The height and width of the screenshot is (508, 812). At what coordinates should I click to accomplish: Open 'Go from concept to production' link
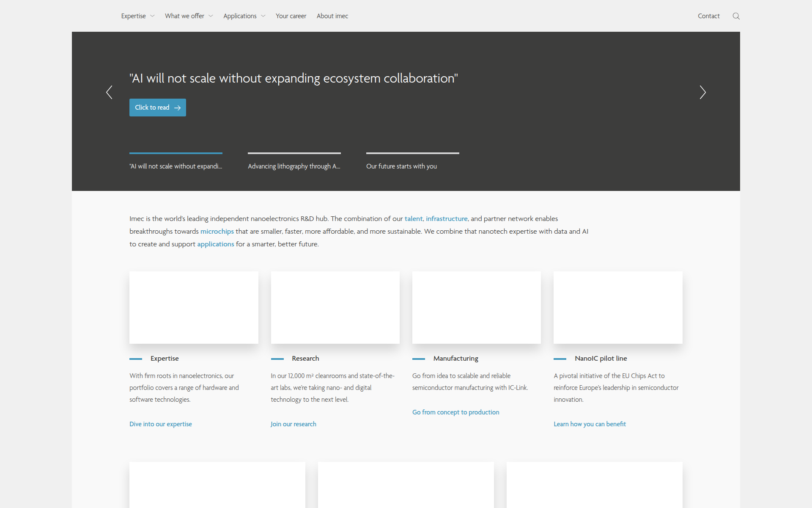click(x=455, y=412)
